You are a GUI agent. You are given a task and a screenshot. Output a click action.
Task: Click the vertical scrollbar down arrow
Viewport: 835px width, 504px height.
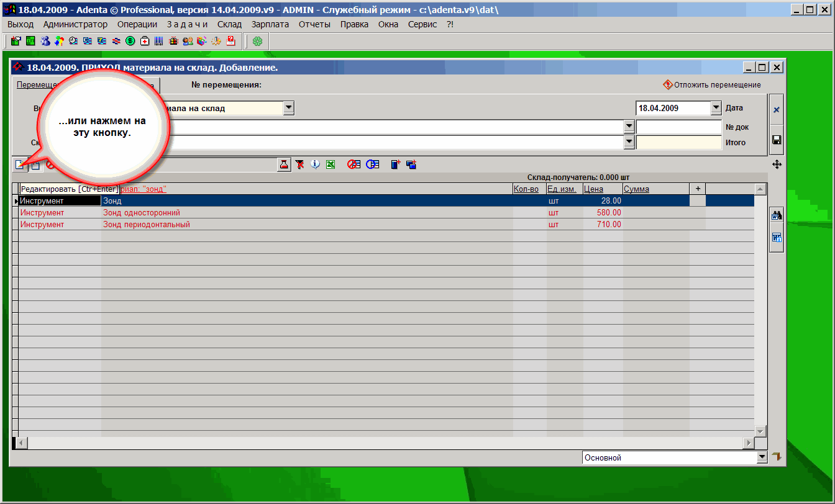coord(760,431)
